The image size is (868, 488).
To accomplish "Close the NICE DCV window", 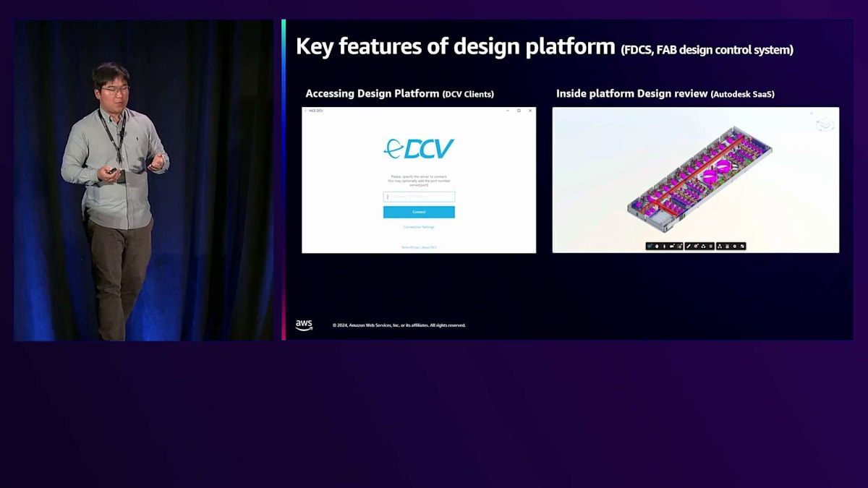I will click(x=530, y=111).
